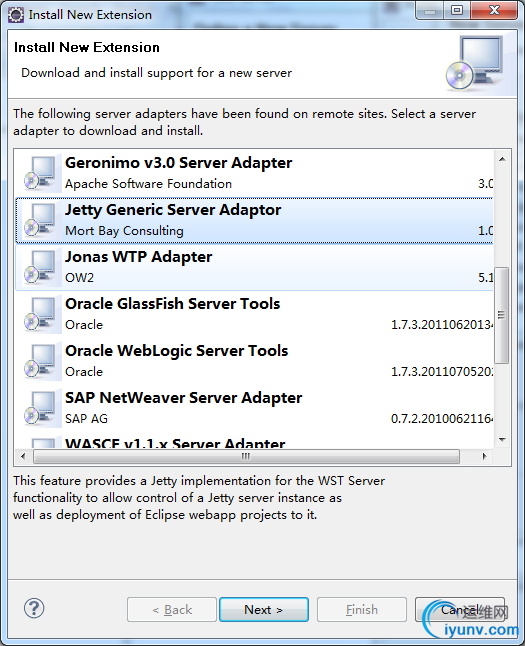The width and height of the screenshot is (525, 646).
Task: Open help with the question mark icon
Action: point(34,608)
